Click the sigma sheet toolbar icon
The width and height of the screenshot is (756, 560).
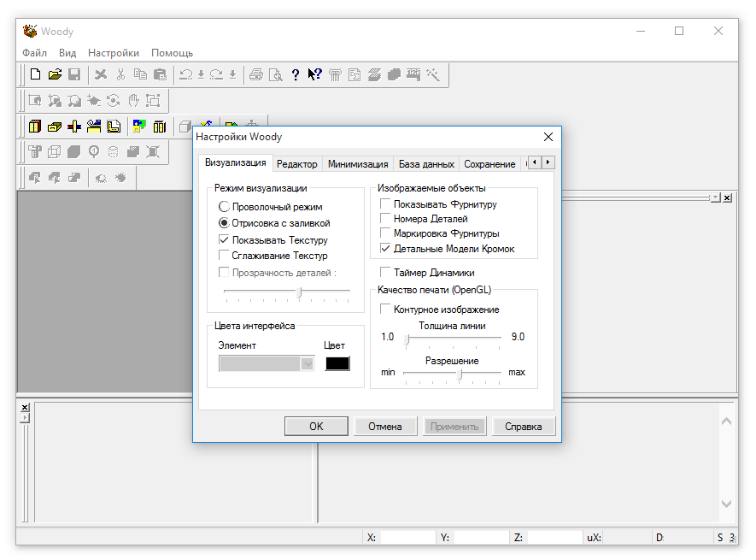pos(355,74)
